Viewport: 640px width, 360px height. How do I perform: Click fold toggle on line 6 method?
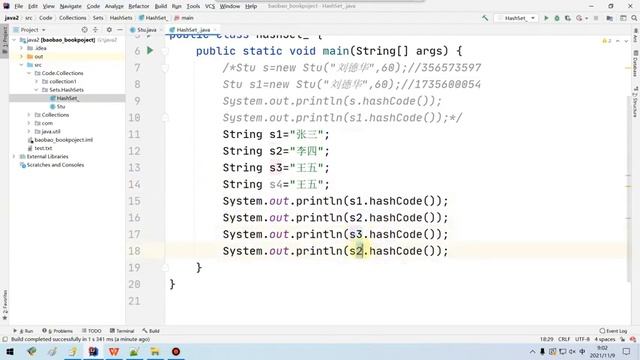[165, 51]
